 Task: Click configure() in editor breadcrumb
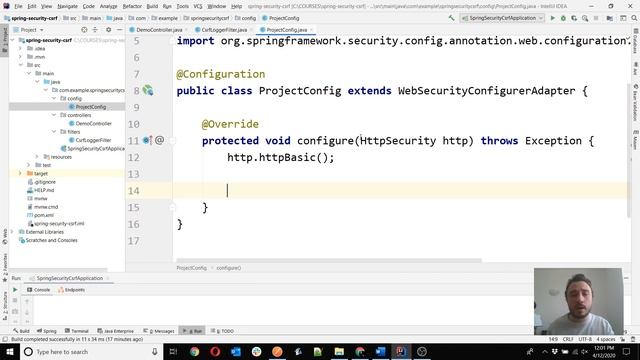229,268
